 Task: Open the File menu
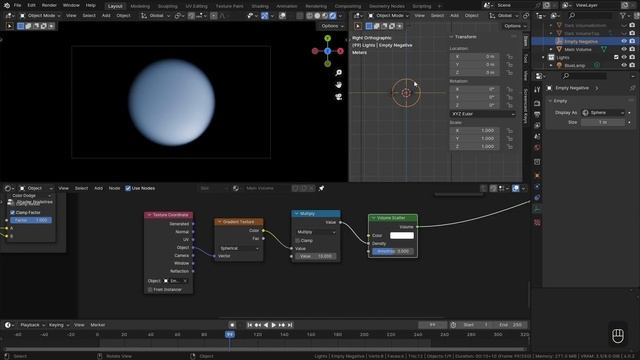[x=17, y=6]
